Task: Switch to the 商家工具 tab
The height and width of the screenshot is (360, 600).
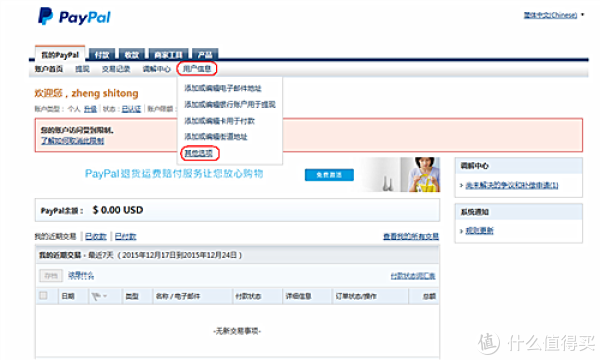Action: [x=168, y=55]
